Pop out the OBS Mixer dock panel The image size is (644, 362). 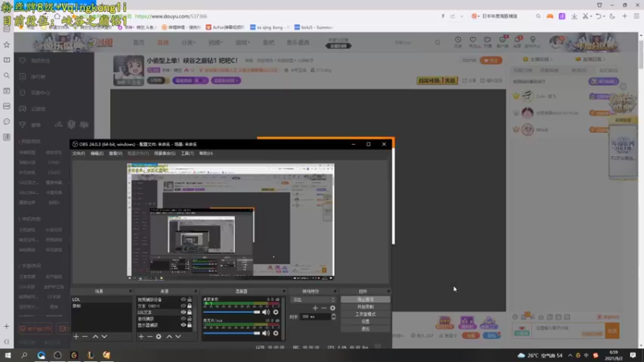pyautogui.click(x=284, y=291)
